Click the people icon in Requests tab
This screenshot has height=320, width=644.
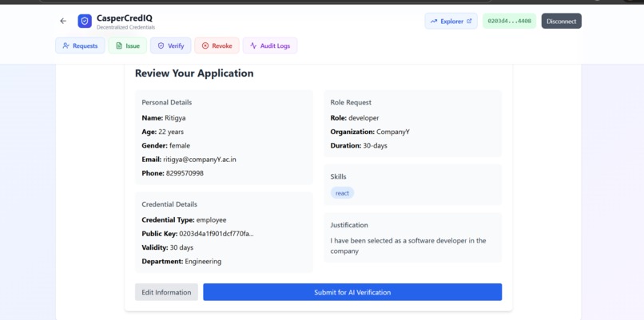point(66,45)
